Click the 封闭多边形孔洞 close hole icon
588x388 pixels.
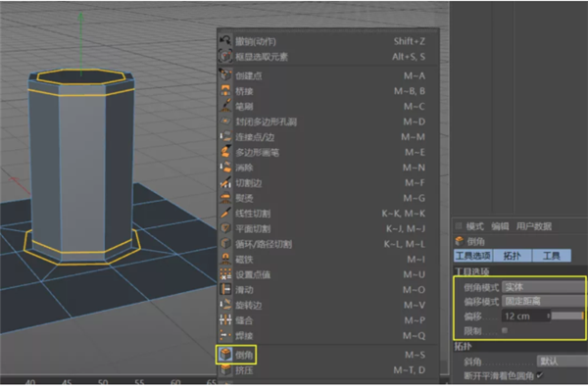(x=225, y=121)
